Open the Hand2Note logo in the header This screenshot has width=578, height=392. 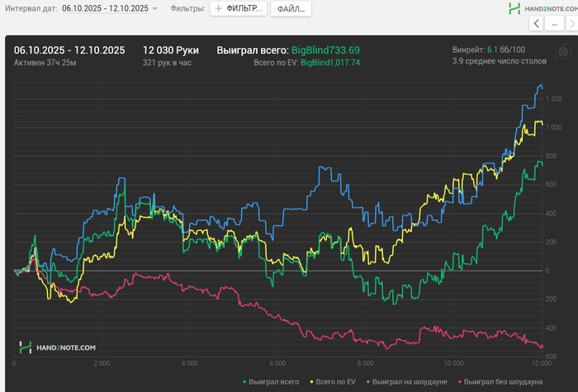tap(543, 8)
